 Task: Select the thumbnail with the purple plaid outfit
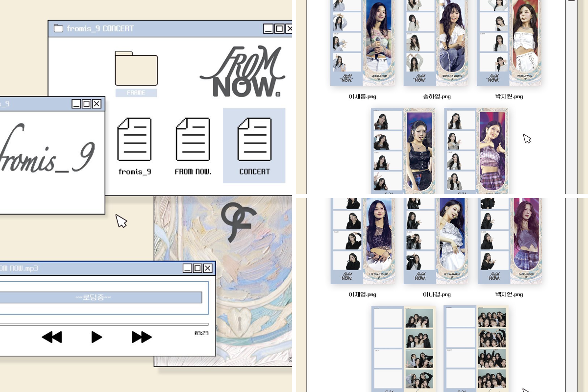pos(476,151)
